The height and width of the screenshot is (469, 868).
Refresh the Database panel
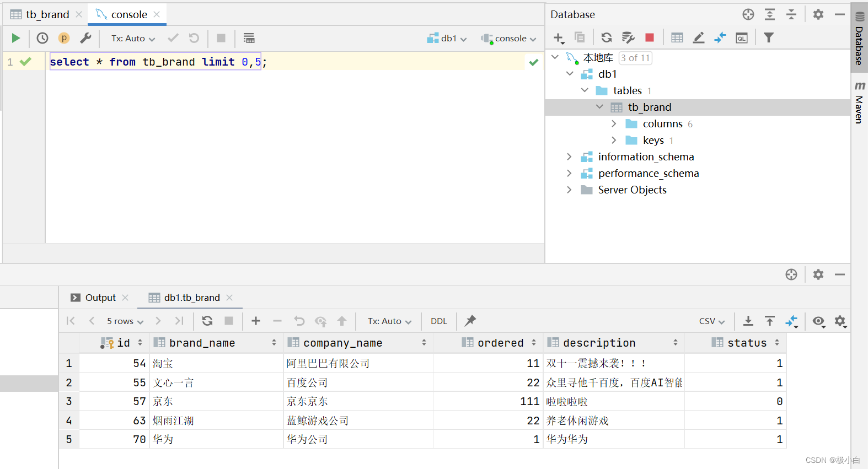(x=607, y=37)
